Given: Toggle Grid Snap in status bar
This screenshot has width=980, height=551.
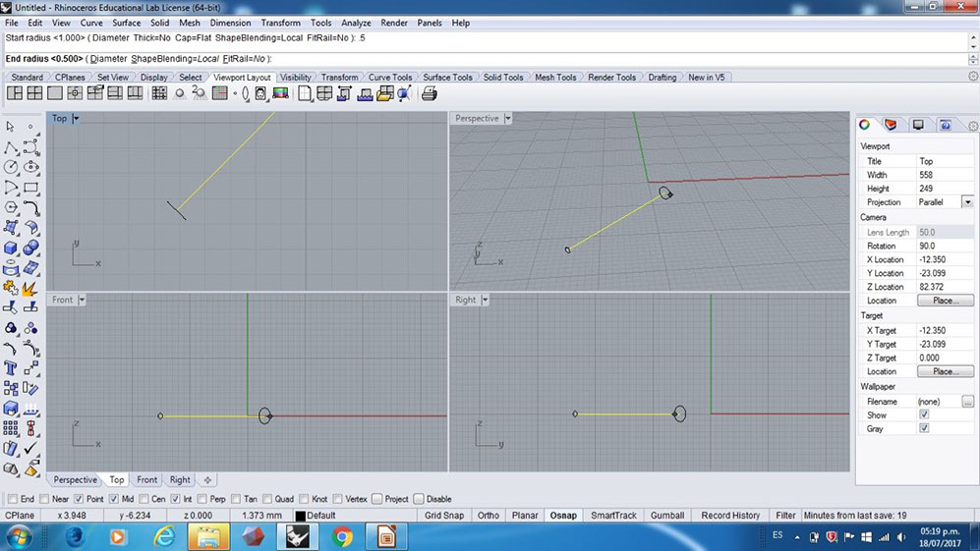Looking at the screenshot, I should pyautogui.click(x=444, y=516).
